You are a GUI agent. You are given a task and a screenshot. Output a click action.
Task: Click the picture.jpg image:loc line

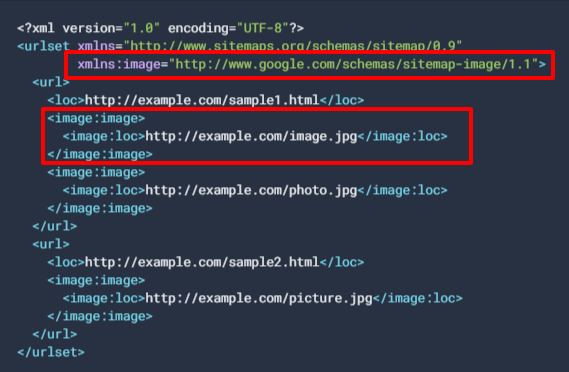pos(263,298)
